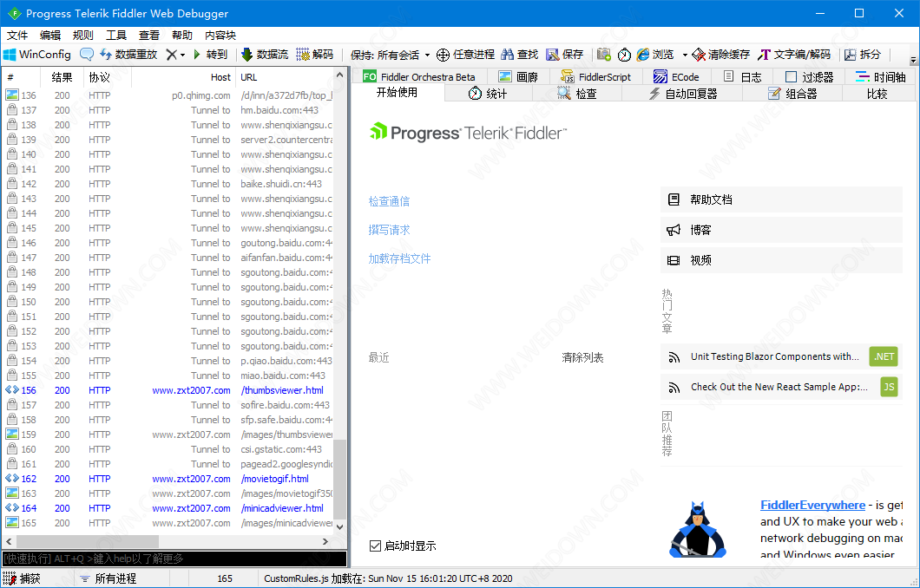The height and width of the screenshot is (588, 920).
Task: Open the 查看 menu
Action: tap(149, 36)
